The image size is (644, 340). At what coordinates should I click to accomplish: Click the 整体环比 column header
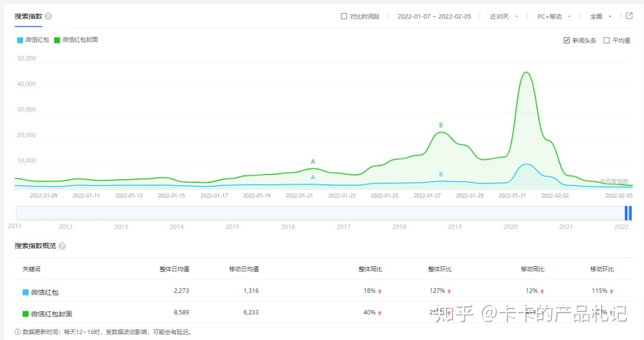[x=439, y=269]
